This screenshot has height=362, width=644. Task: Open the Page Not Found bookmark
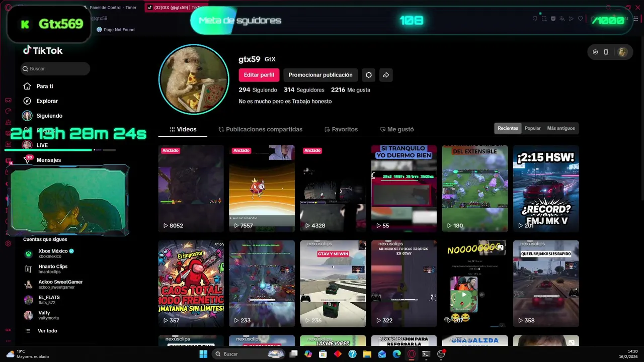[115, 30]
